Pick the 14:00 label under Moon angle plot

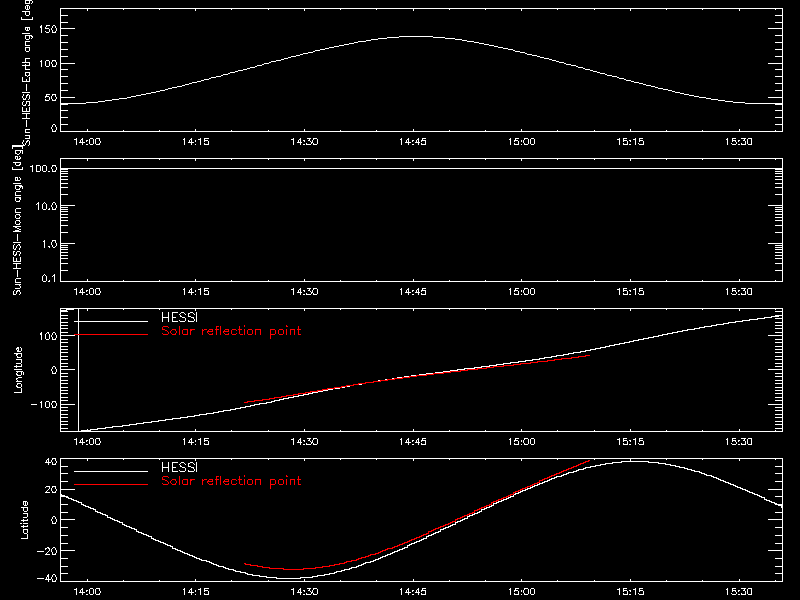click(x=87, y=292)
